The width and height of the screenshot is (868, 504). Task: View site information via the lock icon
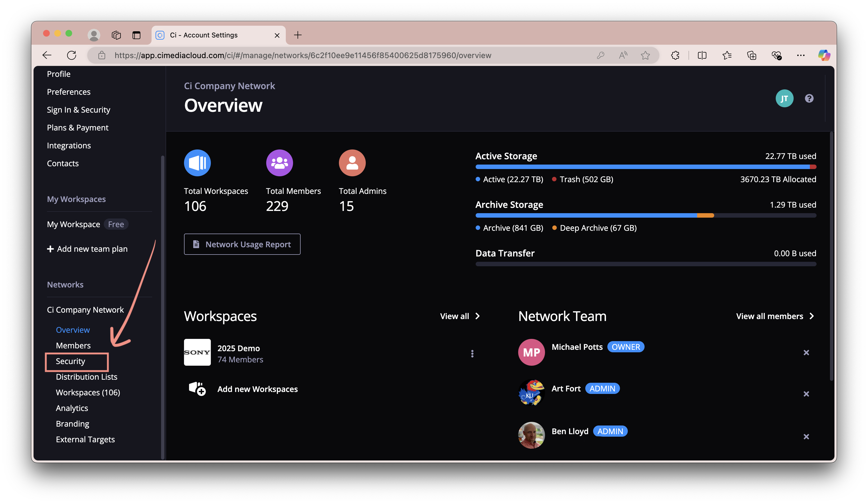pos(102,55)
